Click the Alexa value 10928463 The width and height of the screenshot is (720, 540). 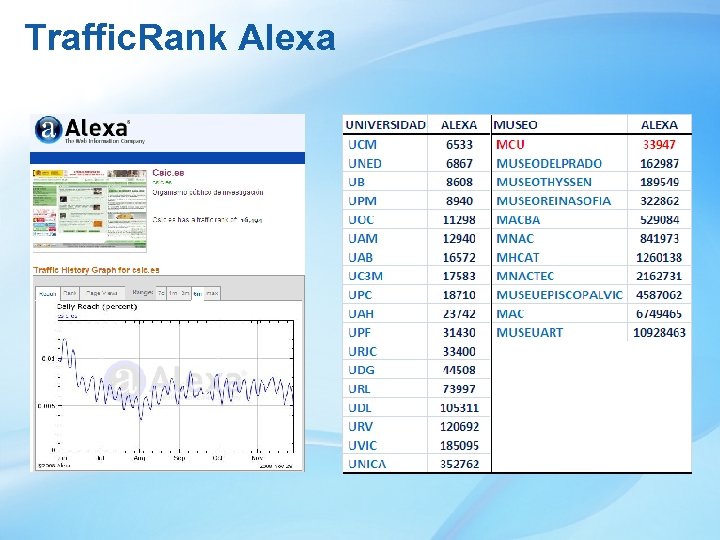coord(659,332)
